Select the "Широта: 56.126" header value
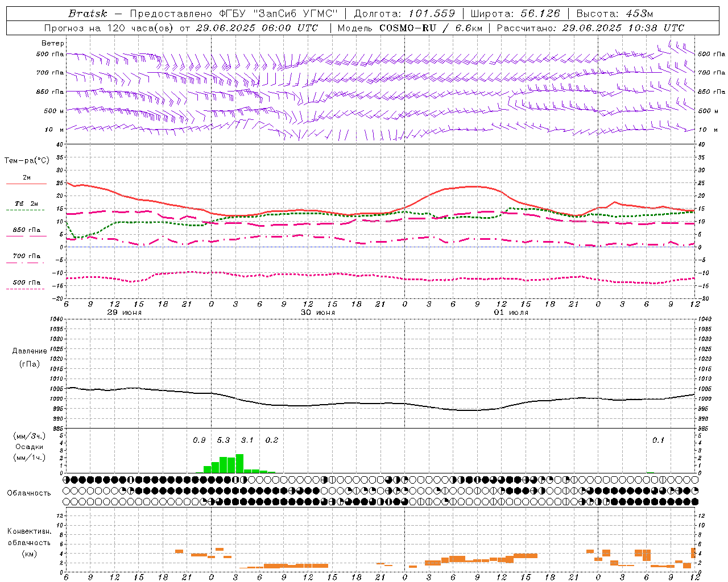The width and height of the screenshot is (728, 582). pos(515,14)
